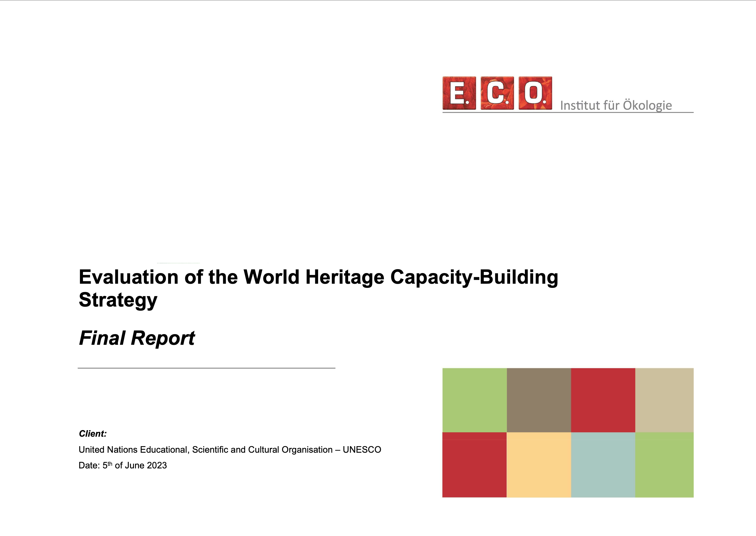Click the 'Institut für Ökologie' text
This screenshot has width=756, height=536.
coord(616,105)
